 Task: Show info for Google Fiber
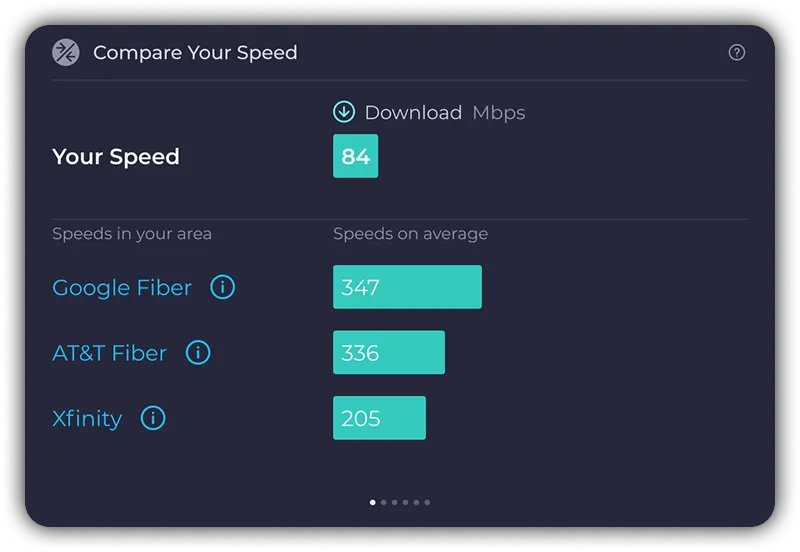pos(222,287)
